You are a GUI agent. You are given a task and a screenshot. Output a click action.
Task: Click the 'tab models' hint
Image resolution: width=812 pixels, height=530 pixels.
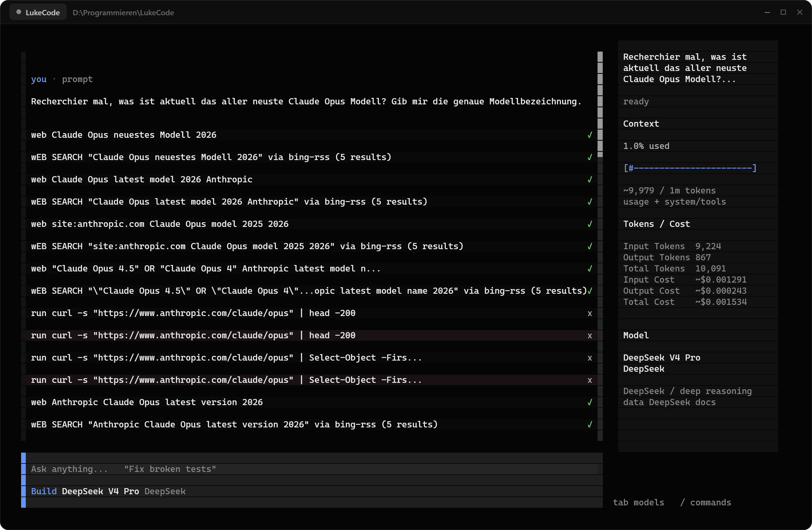click(x=638, y=502)
